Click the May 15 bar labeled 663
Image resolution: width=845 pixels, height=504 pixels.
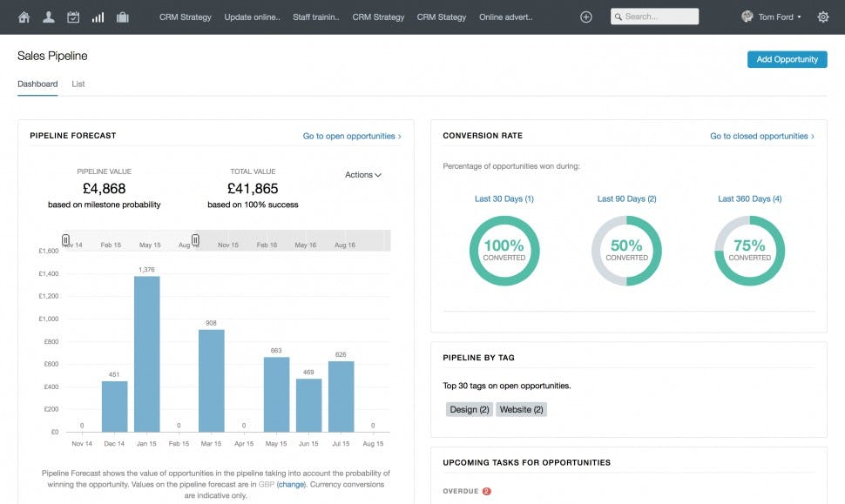(276, 394)
